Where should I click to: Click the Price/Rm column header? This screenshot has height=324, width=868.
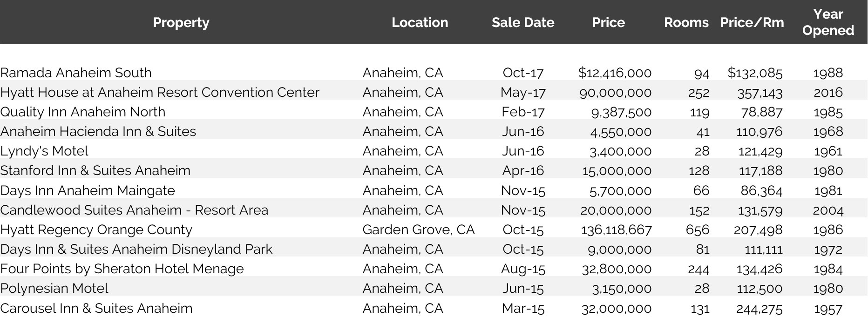[x=752, y=22]
